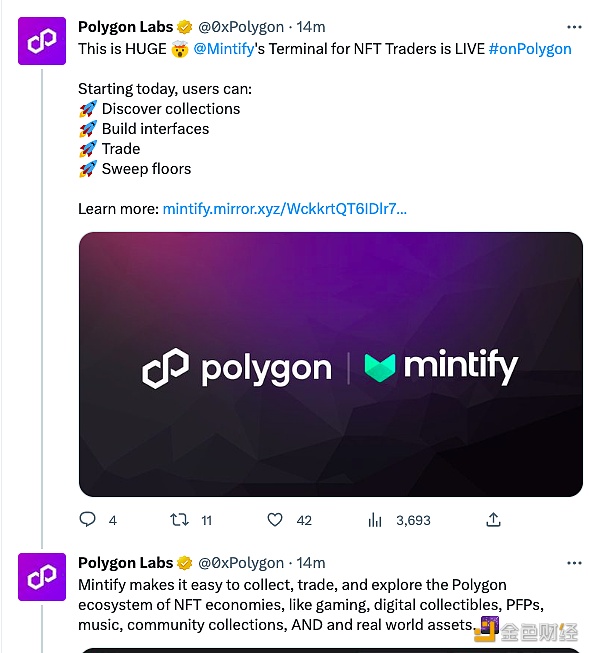
Task: Open Polygon Labs avatar on second tweet
Action: (x=42, y=577)
